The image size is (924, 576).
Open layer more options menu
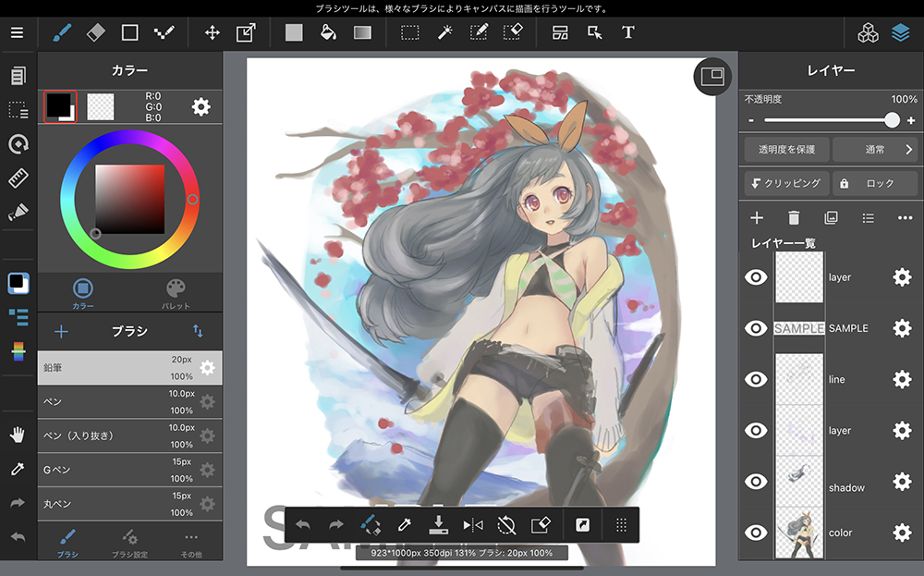tap(905, 218)
